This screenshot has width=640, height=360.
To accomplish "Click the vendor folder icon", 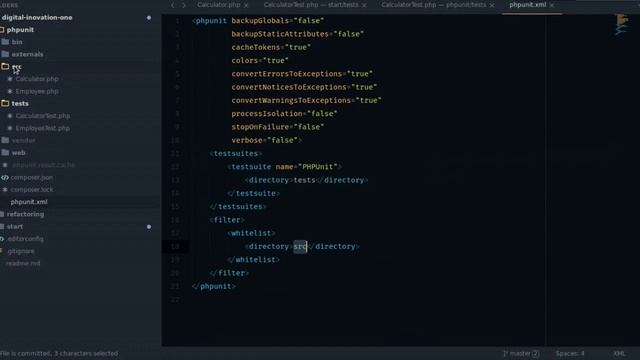I will 5,140.
